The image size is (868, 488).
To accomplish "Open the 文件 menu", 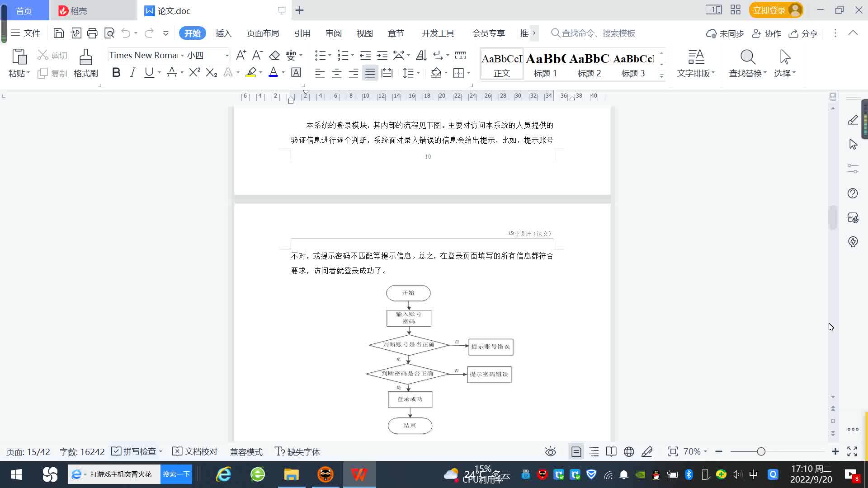I will [x=26, y=33].
